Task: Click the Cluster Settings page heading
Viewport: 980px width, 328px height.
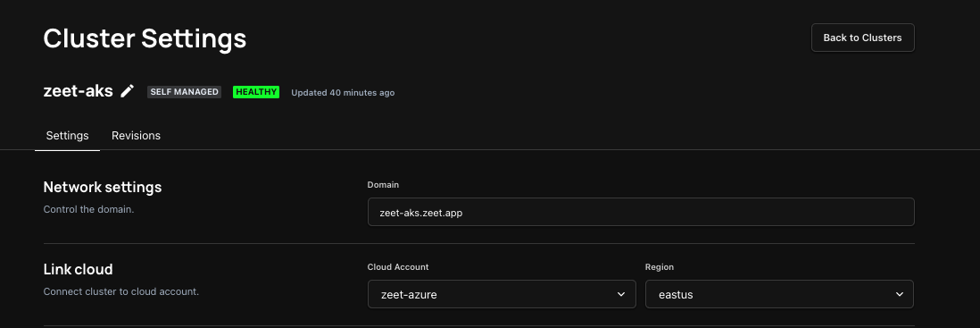Action: 145,38
